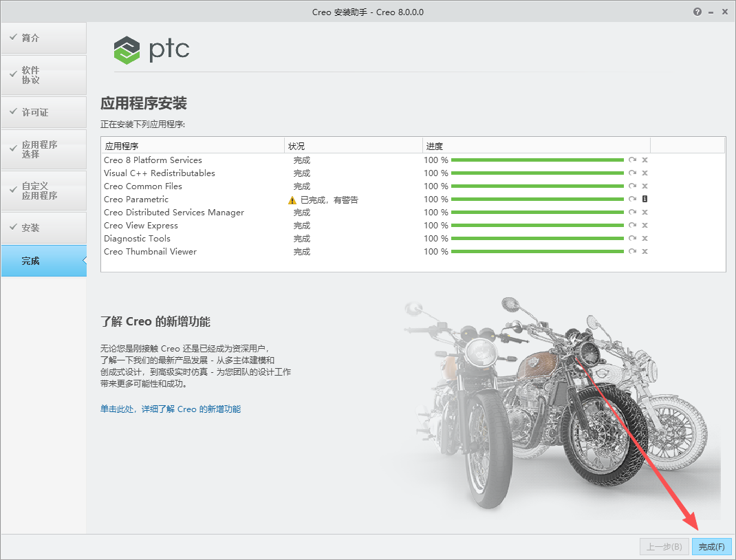Click the retry icon for Creo Parametric
Image resolution: width=736 pixels, height=560 pixels.
[632, 199]
